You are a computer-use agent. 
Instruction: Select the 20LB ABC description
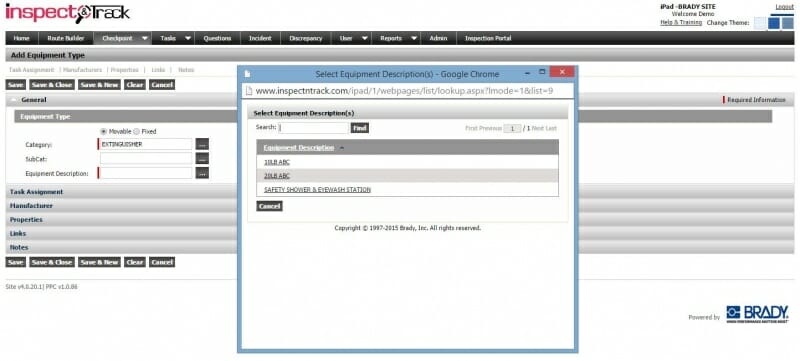(277, 176)
